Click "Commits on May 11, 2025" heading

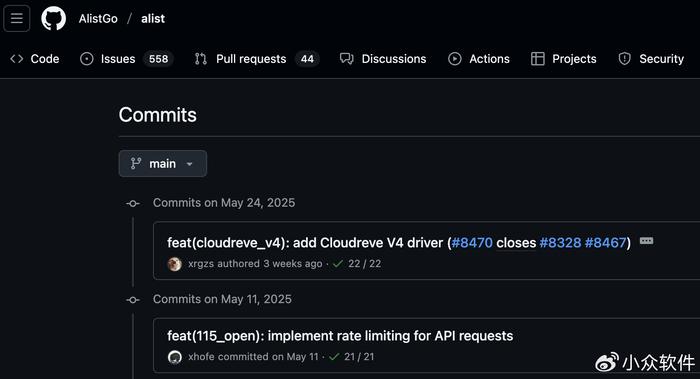pyautogui.click(x=222, y=299)
